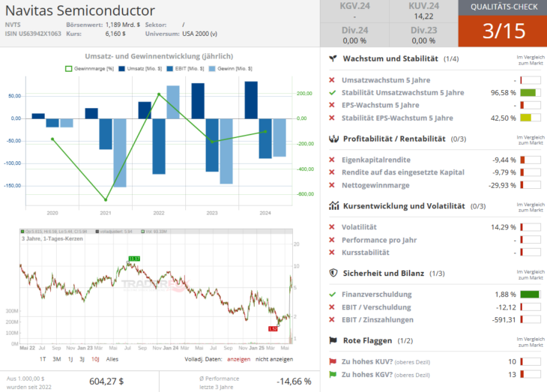Click the Wachstum und Stabilität plant icon

coord(333,58)
